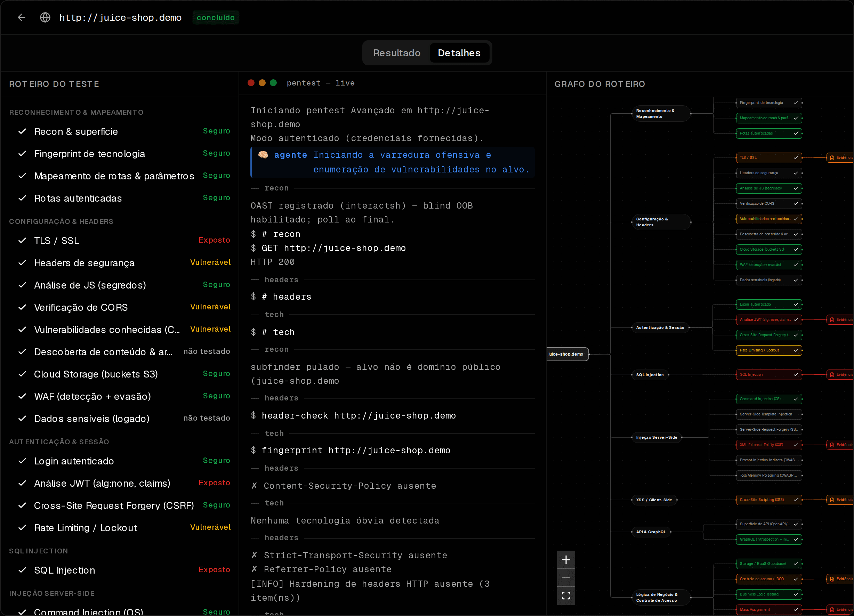The image size is (854, 616).
Task: Select the Autenticação & Sessão graph node
Action: [660, 327]
